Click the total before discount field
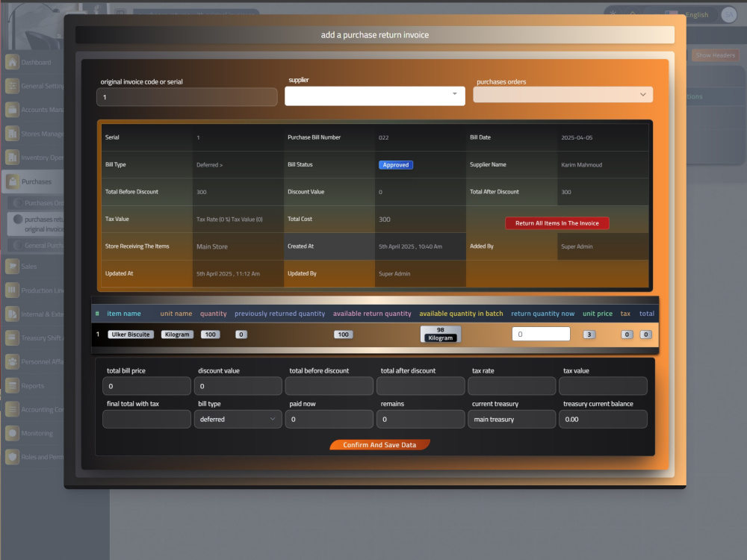The image size is (747, 560). 329,386
